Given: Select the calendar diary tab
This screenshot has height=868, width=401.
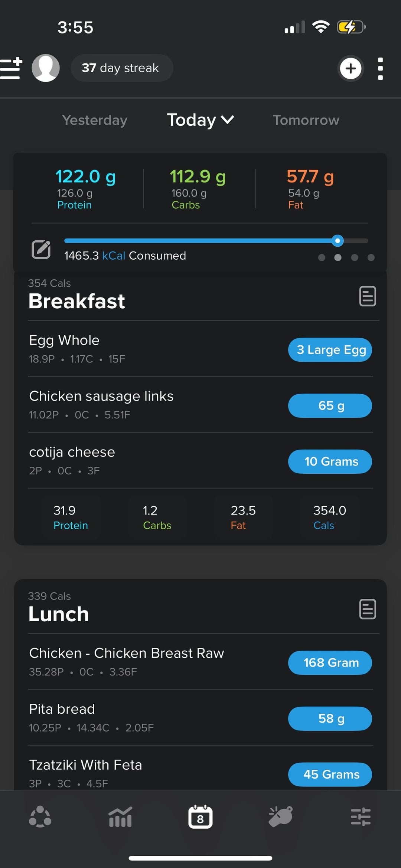Looking at the screenshot, I should [200, 817].
